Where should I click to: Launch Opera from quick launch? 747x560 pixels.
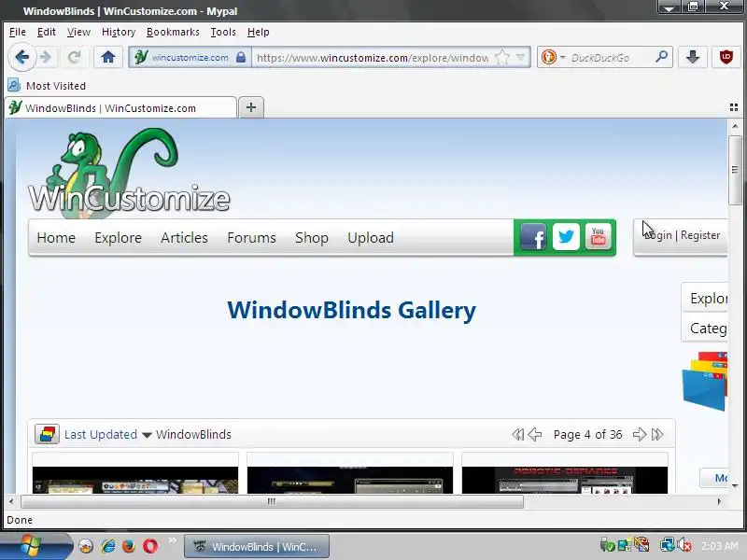(150, 546)
